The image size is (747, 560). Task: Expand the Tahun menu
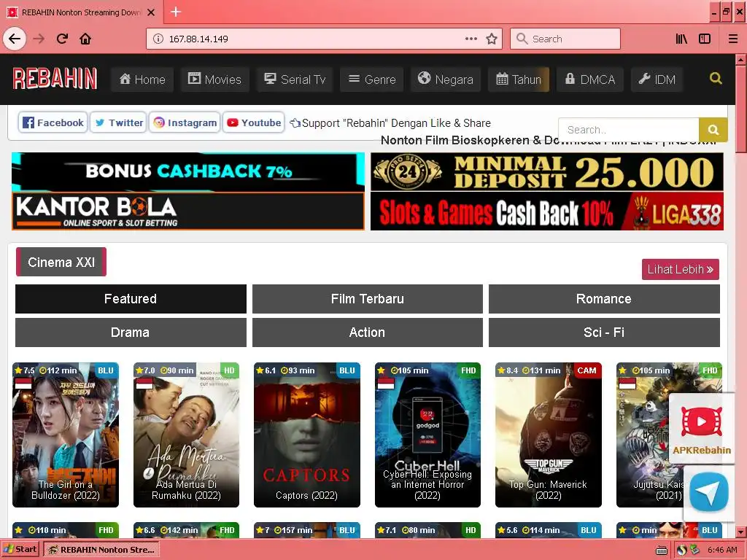[x=519, y=79]
